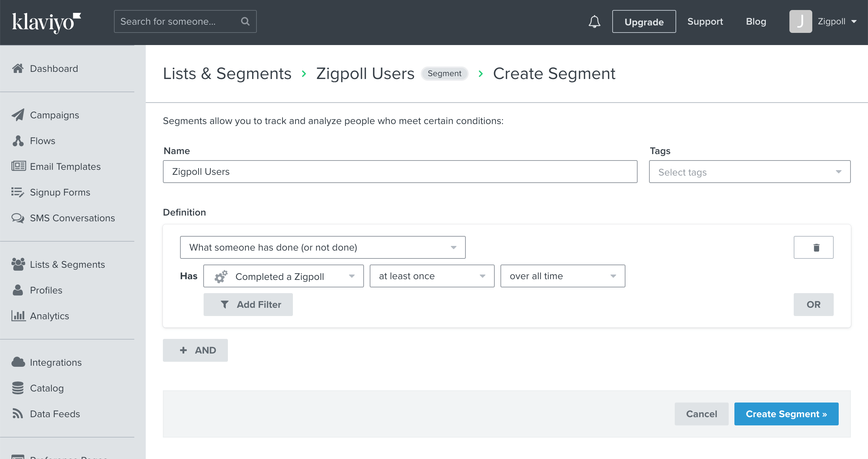The image size is (868, 459).
Task: Click the Zigpoll Users breadcrumb
Action: (365, 74)
